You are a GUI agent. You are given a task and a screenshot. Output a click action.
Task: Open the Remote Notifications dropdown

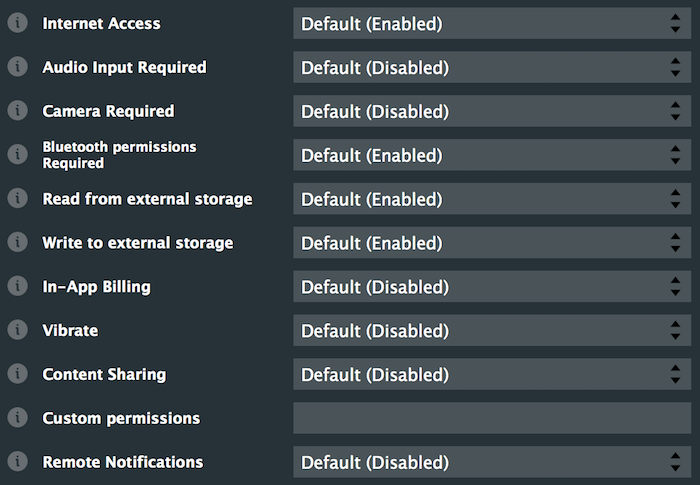click(491, 462)
